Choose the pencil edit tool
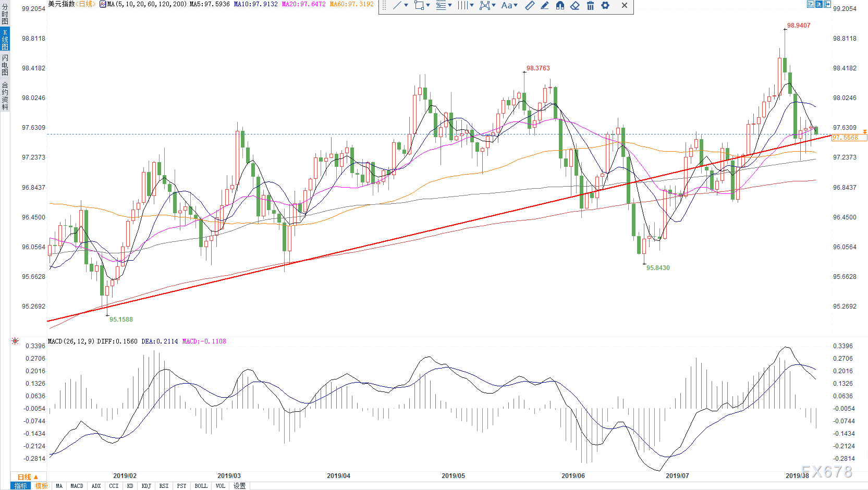 point(545,5)
